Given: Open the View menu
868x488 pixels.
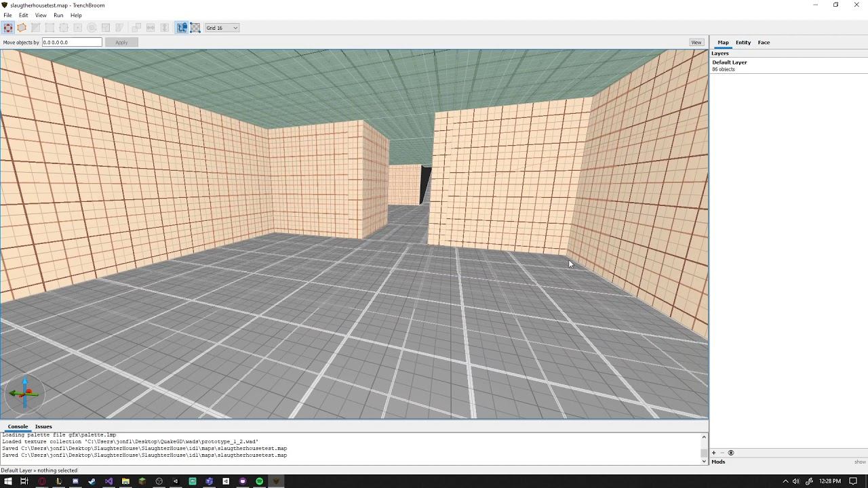Looking at the screenshot, I should pyautogui.click(x=41, y=15).
